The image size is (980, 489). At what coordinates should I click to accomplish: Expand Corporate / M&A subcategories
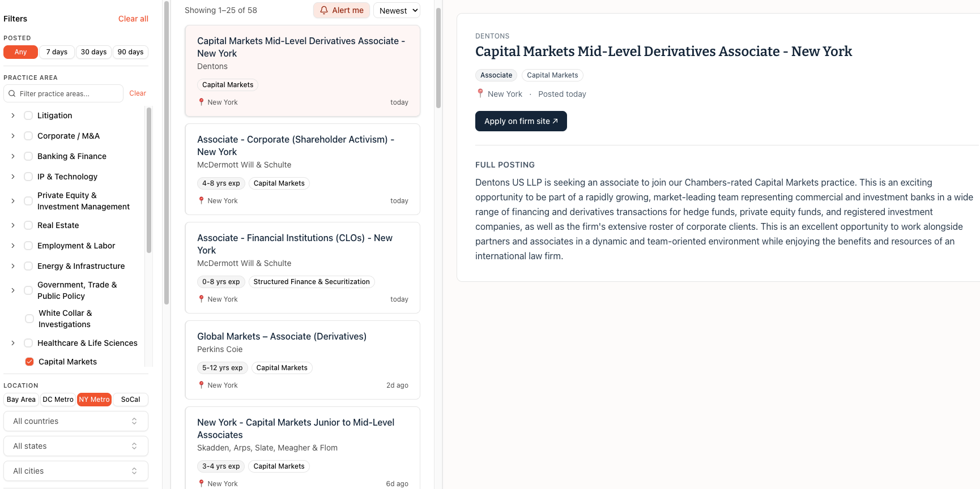coord(13,136)
